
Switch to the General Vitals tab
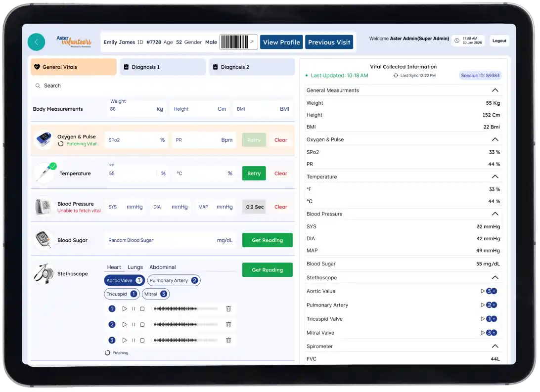point(74,67)
